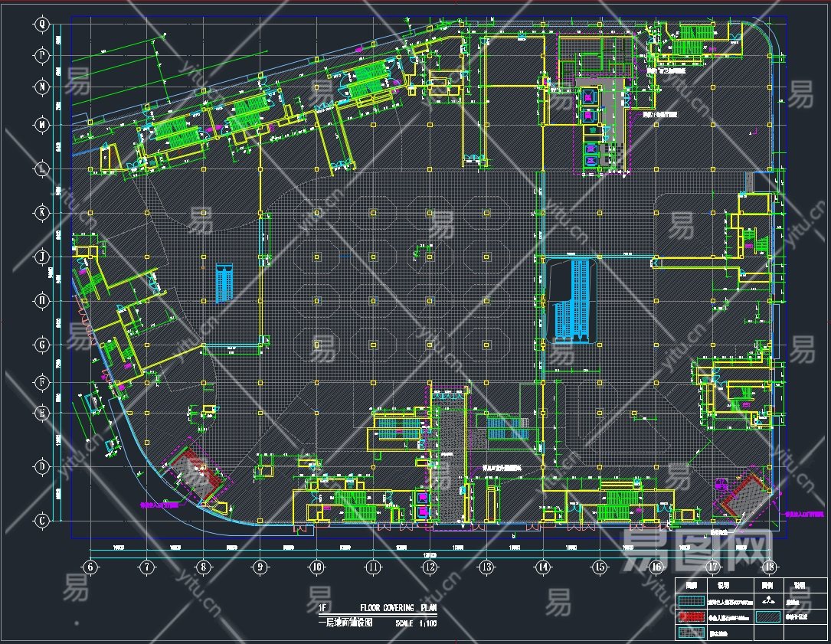The image size is (831, 644).
Task: Click the SCALE 1:100 text
Action: tap(416, 623)
